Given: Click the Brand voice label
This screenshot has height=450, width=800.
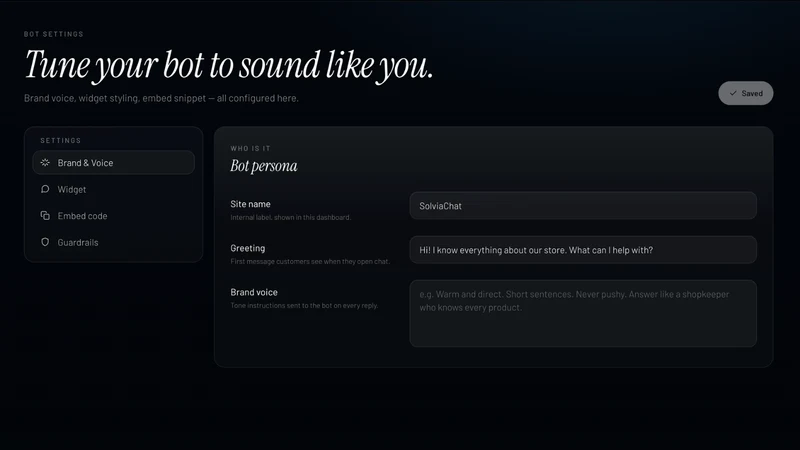Looking at the screenshot, I should (254, 292).
